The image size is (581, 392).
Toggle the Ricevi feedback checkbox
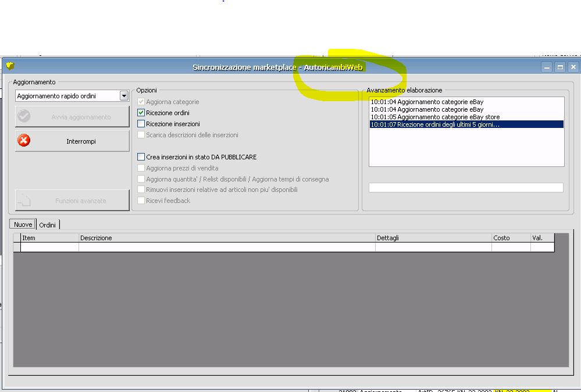141,201
